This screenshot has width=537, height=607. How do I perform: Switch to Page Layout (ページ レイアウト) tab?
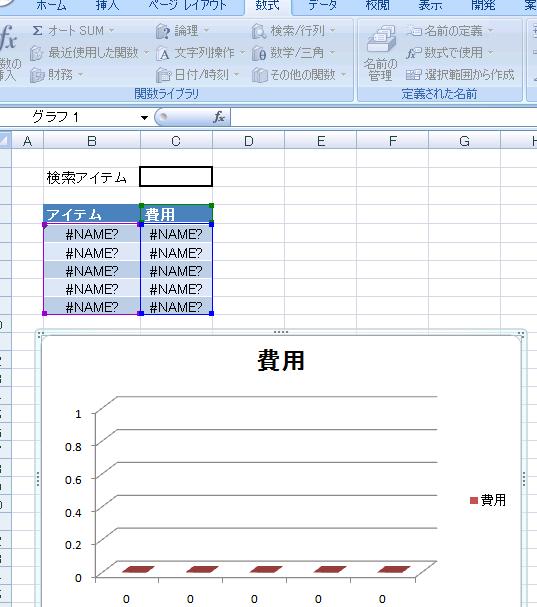pyautogui.click(x=187, y=6)
